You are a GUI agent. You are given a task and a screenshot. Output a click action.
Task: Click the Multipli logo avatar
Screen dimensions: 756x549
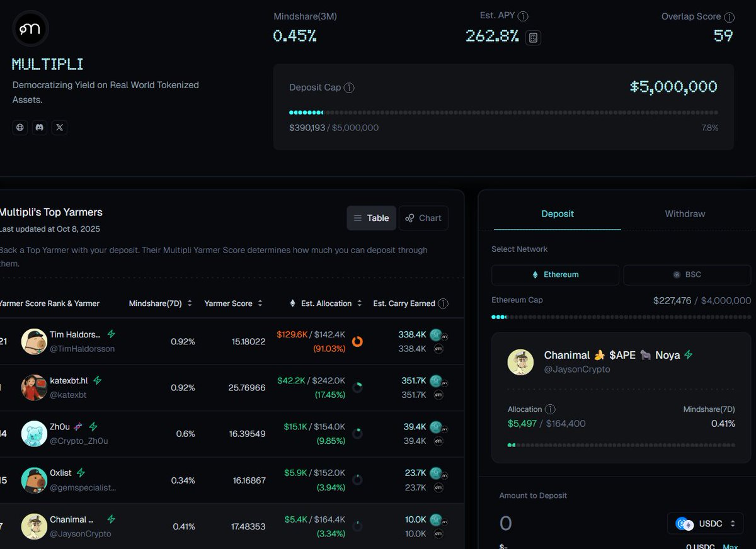point(30,29)
